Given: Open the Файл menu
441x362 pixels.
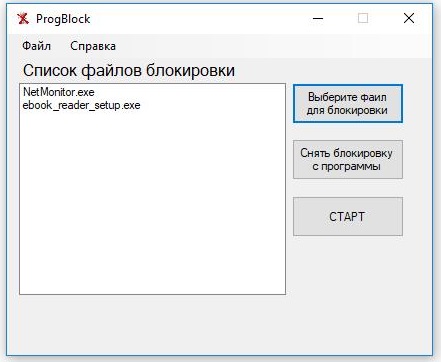Looking at the screenshot, I should coord(36,46).
